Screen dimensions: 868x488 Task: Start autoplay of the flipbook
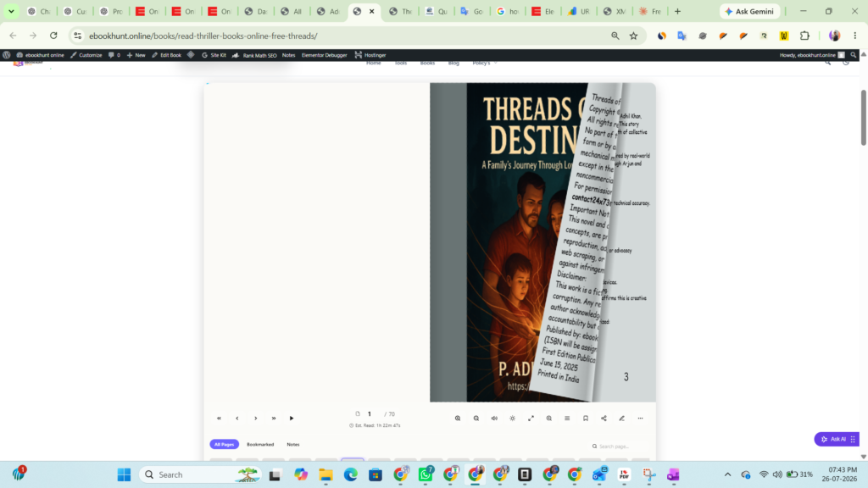292,419
